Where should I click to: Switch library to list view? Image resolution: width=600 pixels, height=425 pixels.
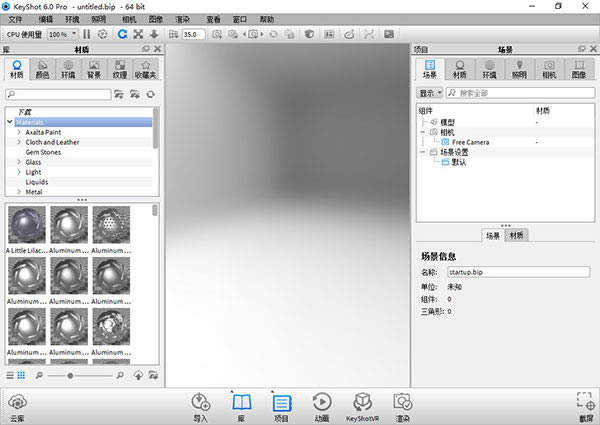coord(10,376)
